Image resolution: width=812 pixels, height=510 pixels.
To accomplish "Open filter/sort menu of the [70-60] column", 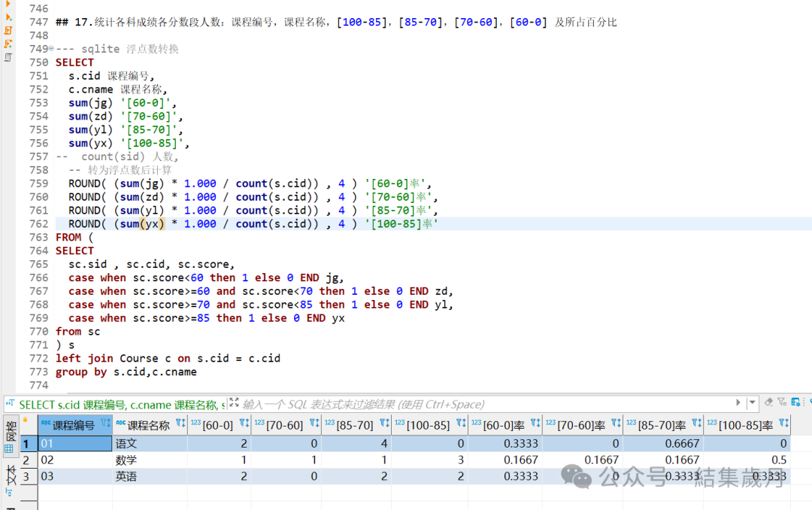I will coord(314,423).
